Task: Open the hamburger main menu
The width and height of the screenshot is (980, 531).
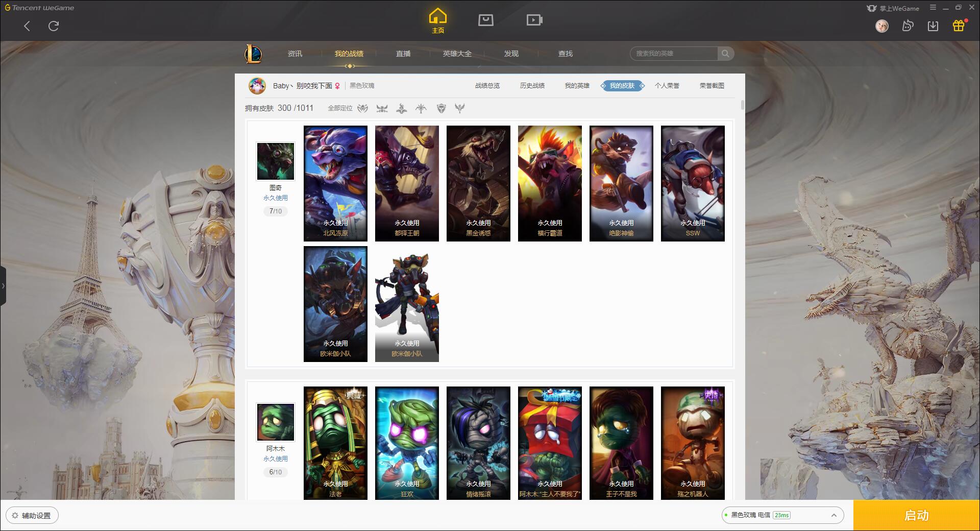Action: 933,8
